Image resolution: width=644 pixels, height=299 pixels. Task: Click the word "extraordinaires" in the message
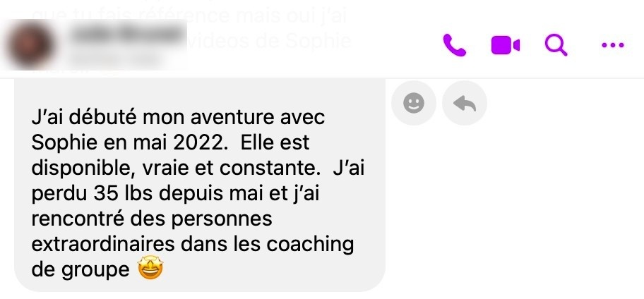pyautogui.click(x=103, y=245)
